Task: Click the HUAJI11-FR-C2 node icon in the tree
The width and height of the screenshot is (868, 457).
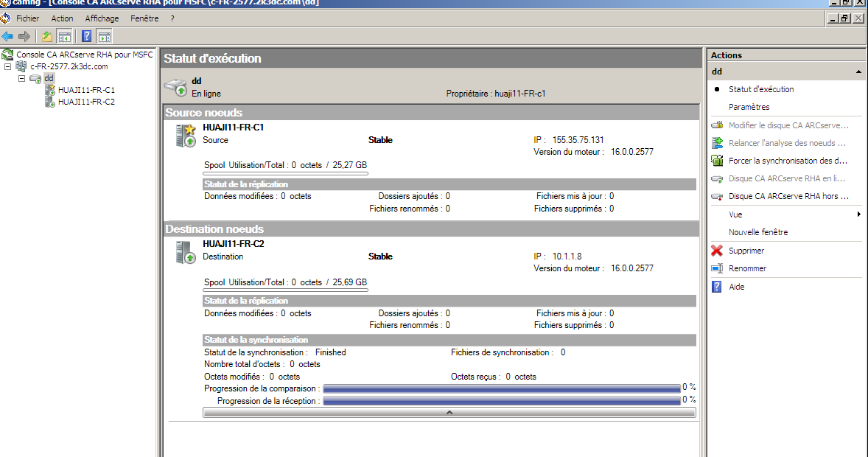Action: pyautogui.click(x=50, y=102)
